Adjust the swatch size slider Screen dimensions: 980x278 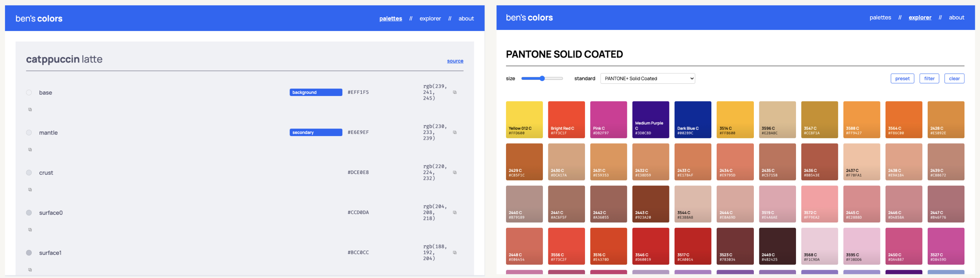pos(542,78)
